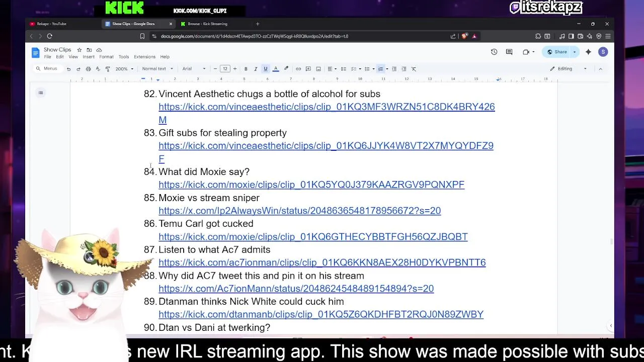Open version history clock icon
Viewport: 644px width, 362px height.
494,52
